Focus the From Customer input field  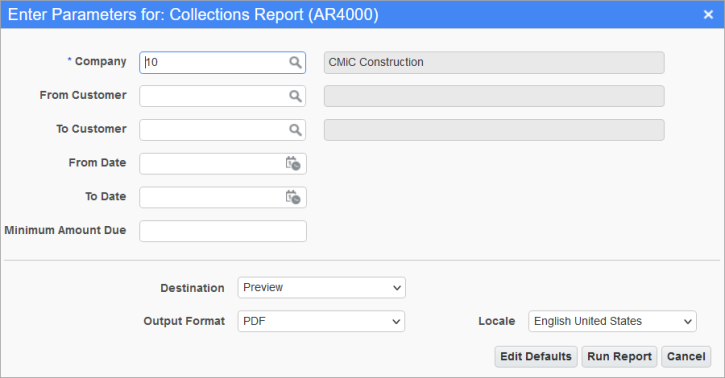click(x=215, y=96)
